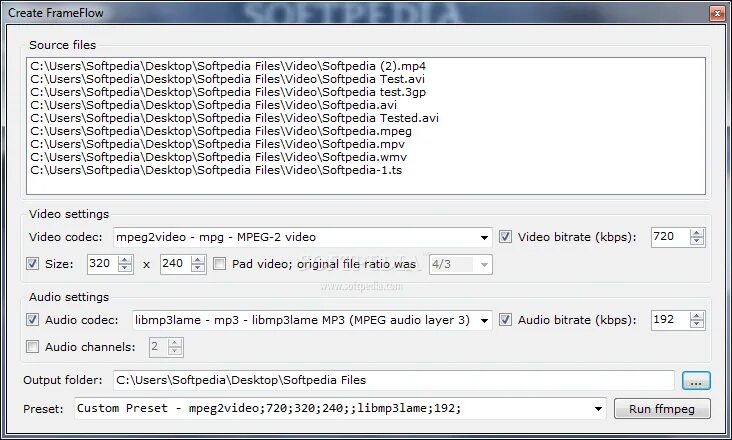Increase audio channels with the up arrow
This screenshot has height=440, width=732.
[x=175, y=343]
